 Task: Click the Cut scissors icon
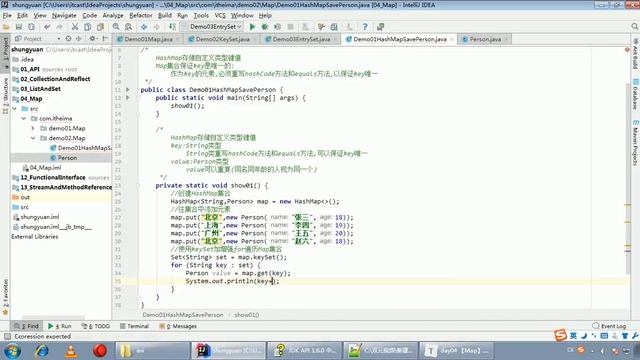click(75, 27)
